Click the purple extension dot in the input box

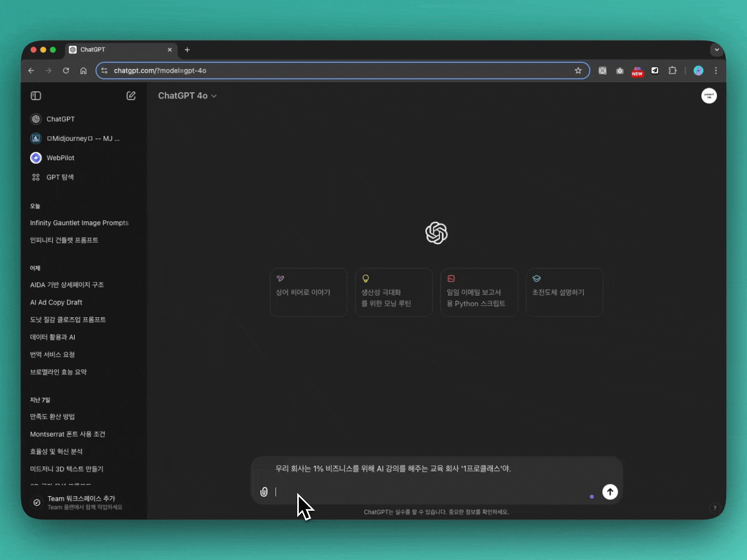592,497
